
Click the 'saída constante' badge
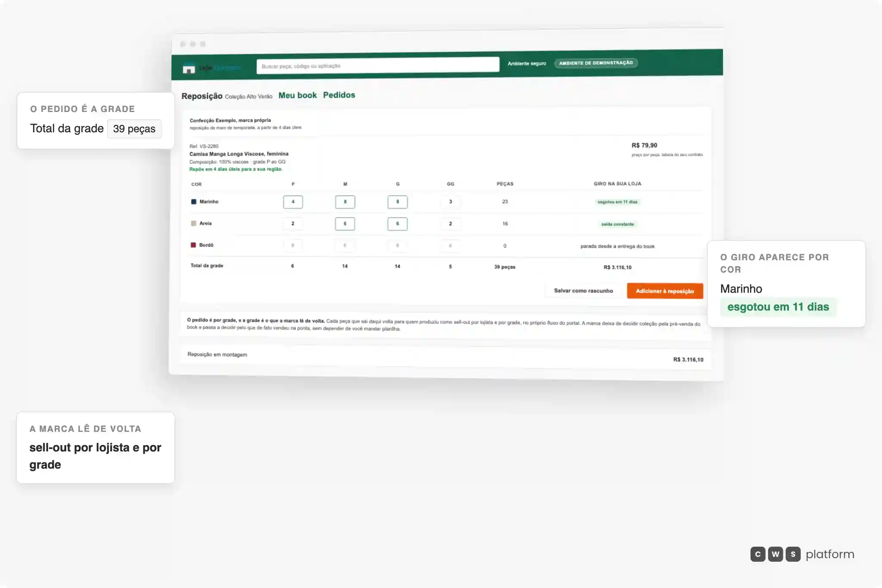pos(618,224)
